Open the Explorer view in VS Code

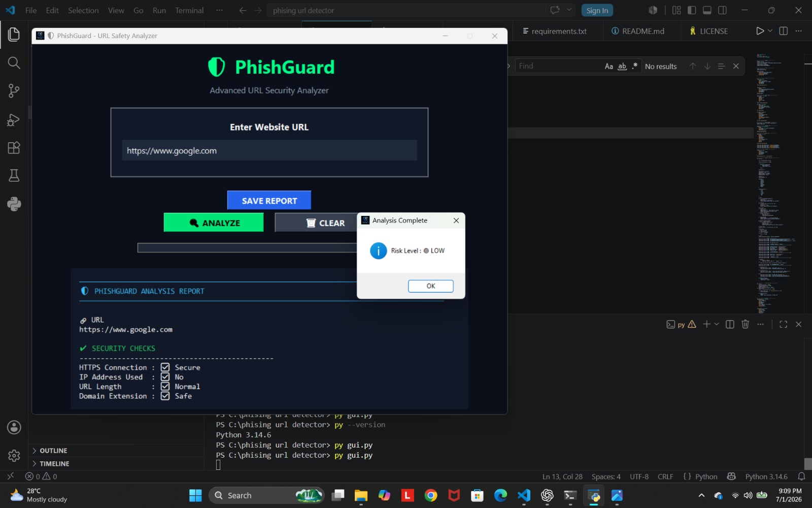click(14, 35)
